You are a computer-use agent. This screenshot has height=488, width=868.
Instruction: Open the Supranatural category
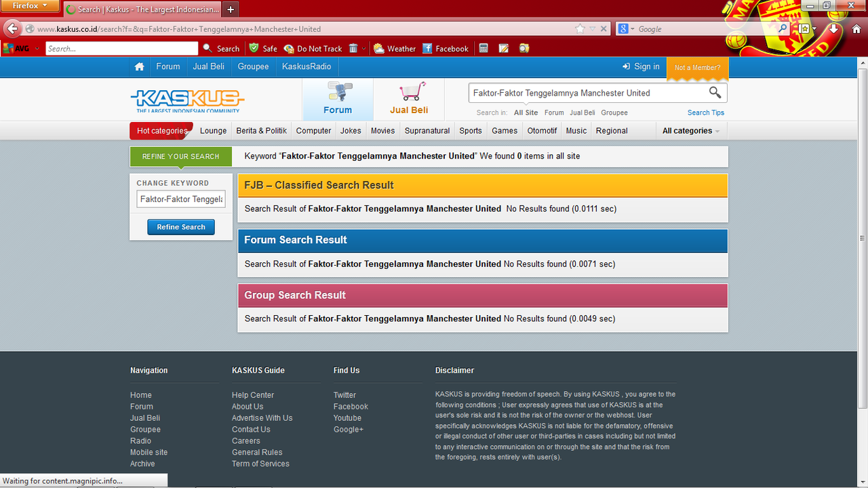[427, 131]
